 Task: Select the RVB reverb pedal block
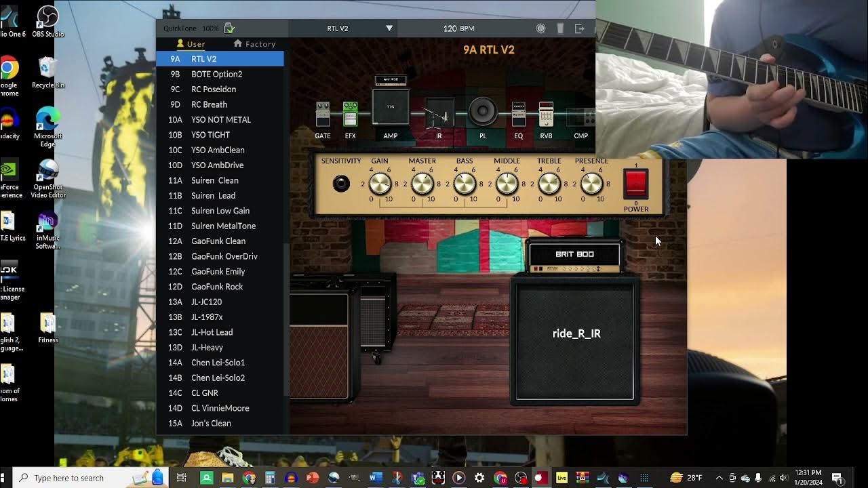tap(546, 115)
